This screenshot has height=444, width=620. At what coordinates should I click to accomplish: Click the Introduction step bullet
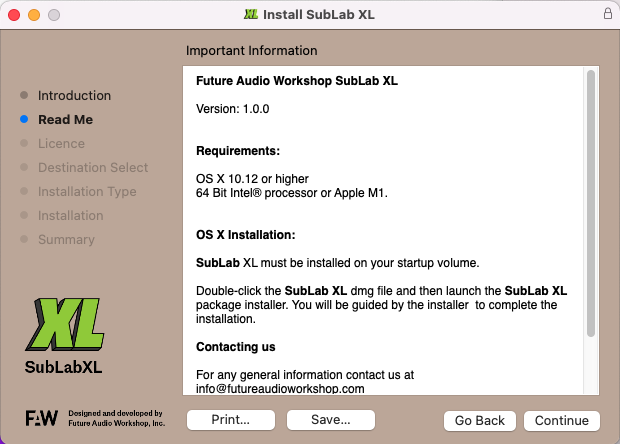[x=23, y=96]
